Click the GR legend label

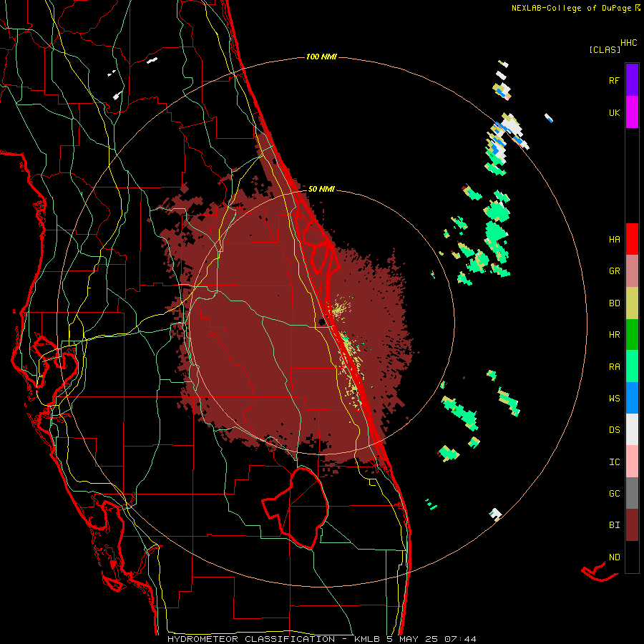coord(614,271)
